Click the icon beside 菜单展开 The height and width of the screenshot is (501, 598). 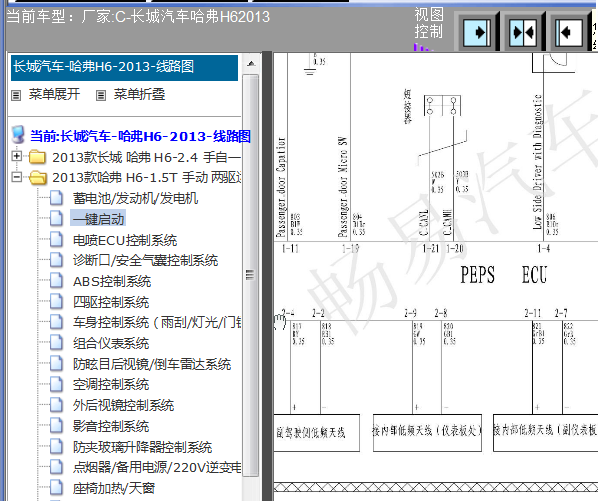click(x=16, y=95)
